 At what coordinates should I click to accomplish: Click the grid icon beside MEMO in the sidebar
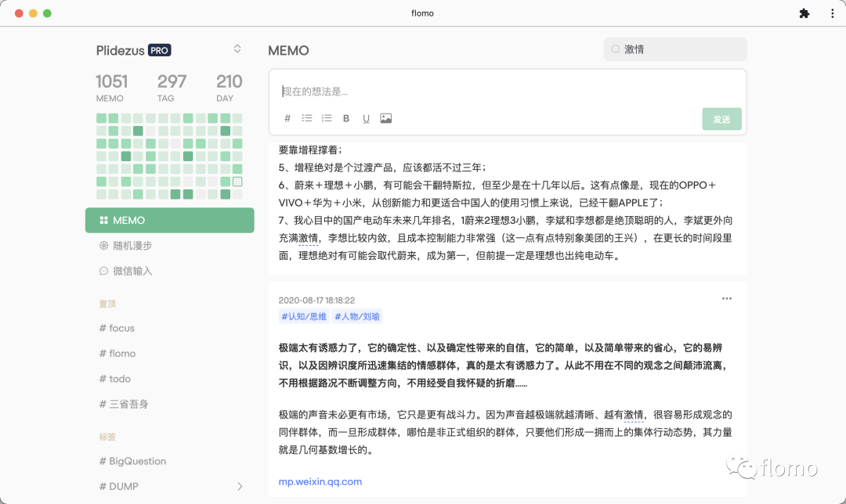(103, 221)
